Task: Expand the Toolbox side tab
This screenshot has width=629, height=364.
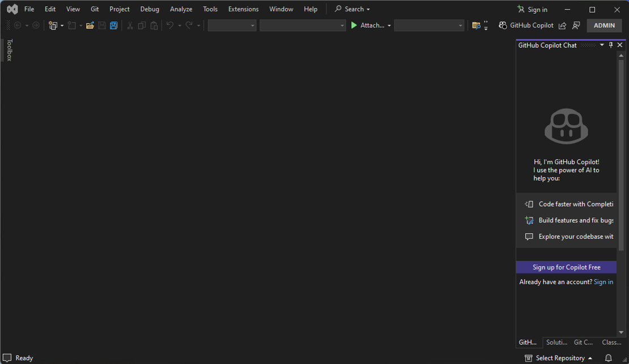Action: click(10, 50)
